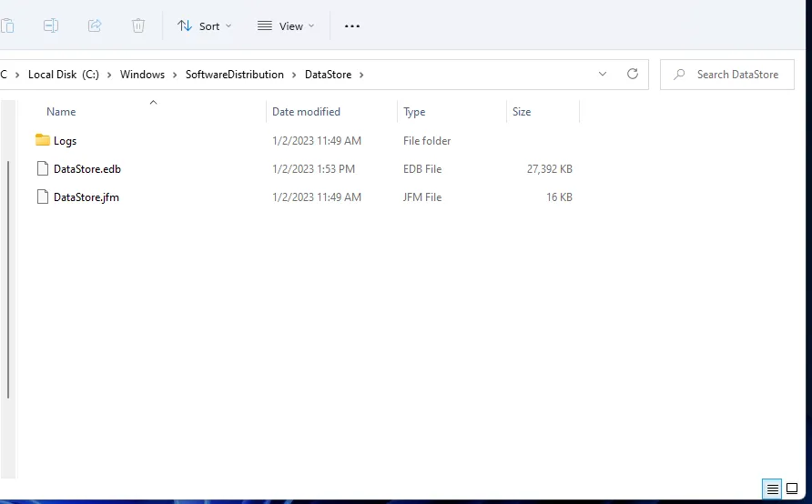Sort by Size column header

522,112
